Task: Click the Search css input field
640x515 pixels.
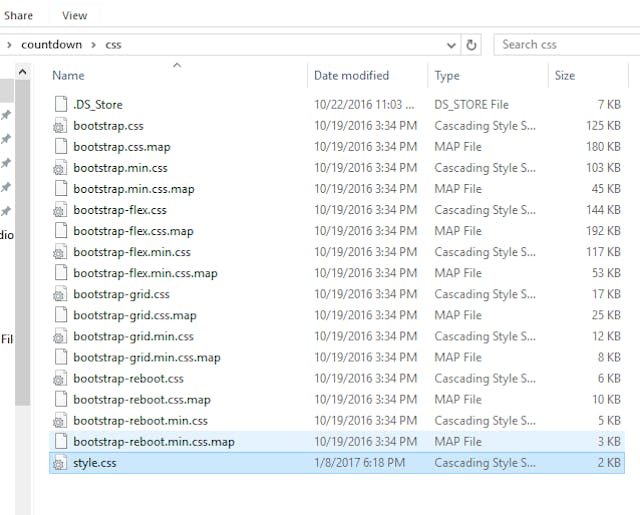Action: click(x=565, y=44)
